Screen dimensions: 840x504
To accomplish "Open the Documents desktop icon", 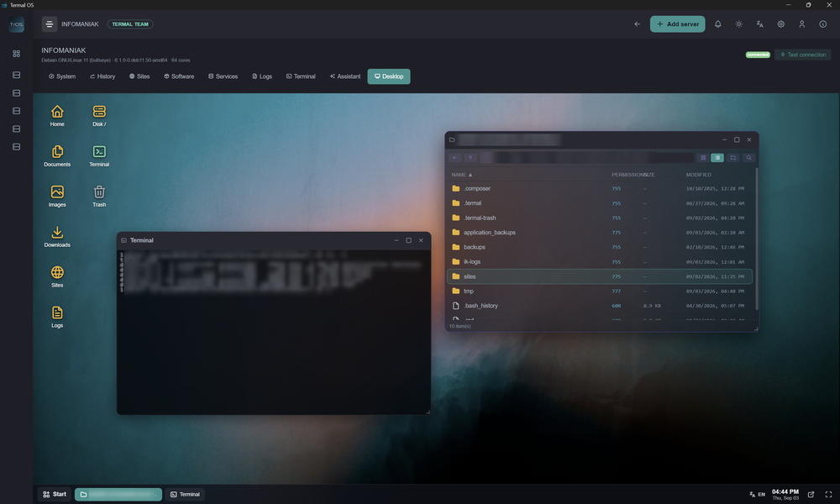I will tap(57, 156).
